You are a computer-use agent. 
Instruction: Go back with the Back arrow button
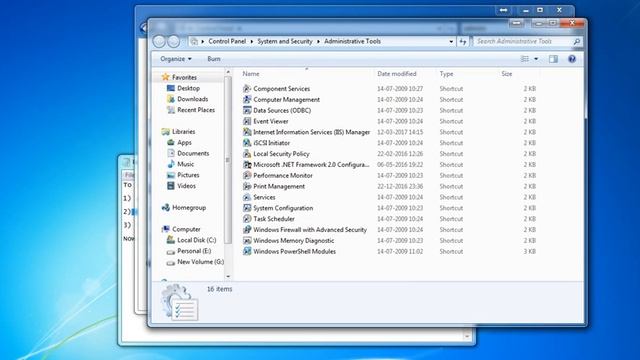point(159,41)
